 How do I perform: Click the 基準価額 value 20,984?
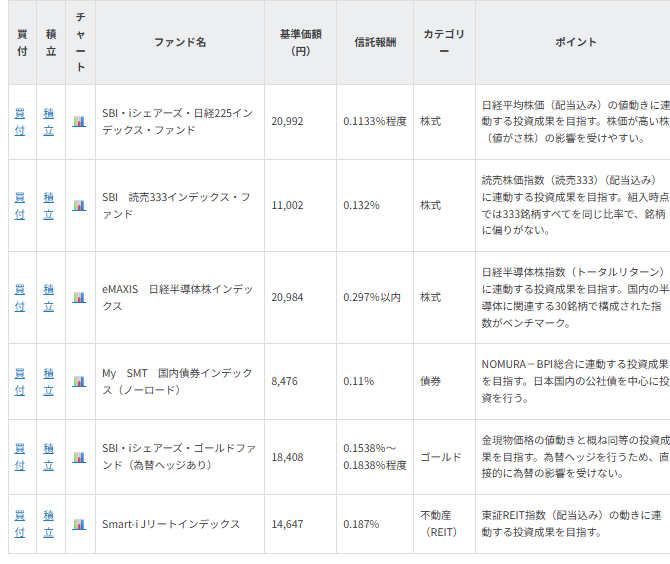point(287,297)
